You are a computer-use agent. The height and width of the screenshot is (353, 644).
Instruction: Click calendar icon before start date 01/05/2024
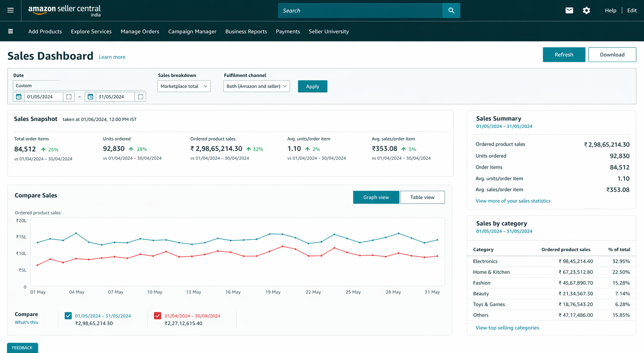click(x=19, y=97)
